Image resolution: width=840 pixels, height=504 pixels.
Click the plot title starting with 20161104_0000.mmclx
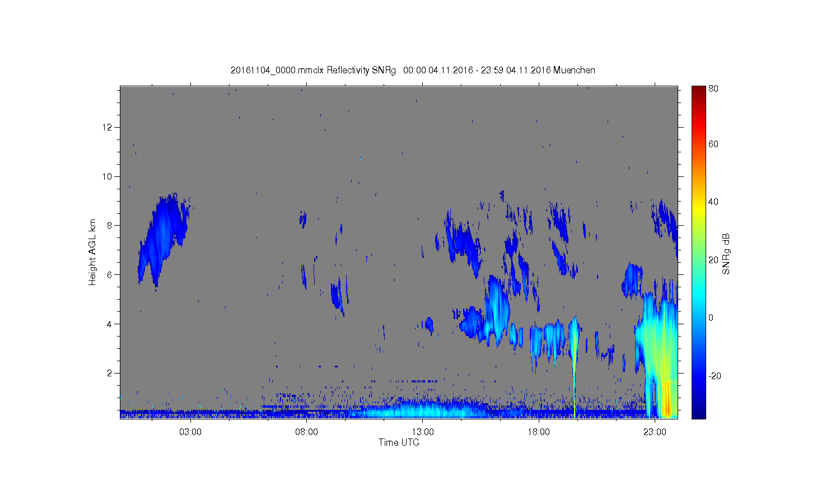413,71
